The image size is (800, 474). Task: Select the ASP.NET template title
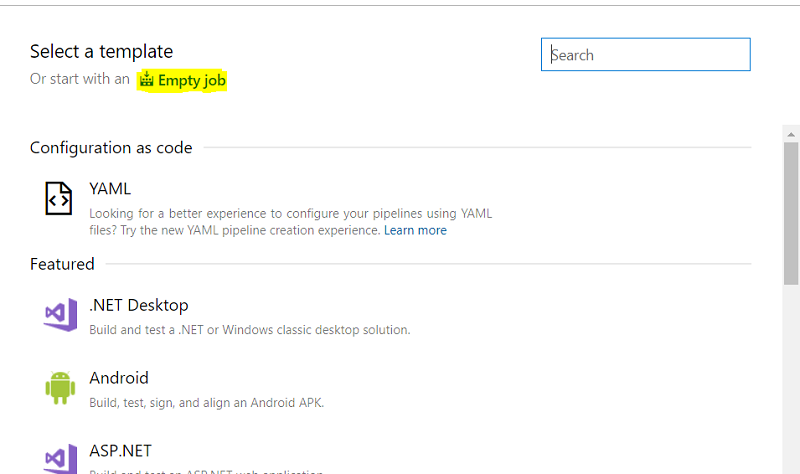pyautogui.click(x=120, y=451)
